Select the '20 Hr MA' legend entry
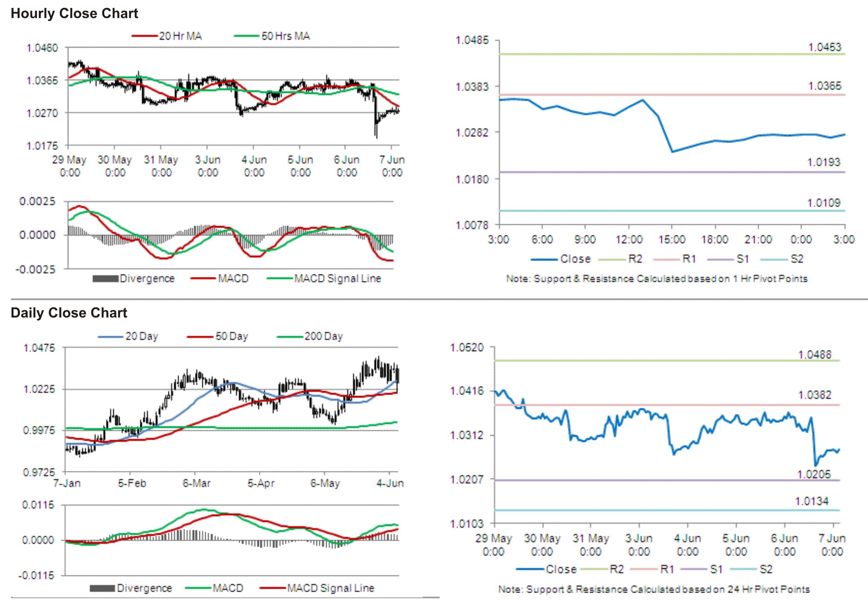 pos(167,36)
